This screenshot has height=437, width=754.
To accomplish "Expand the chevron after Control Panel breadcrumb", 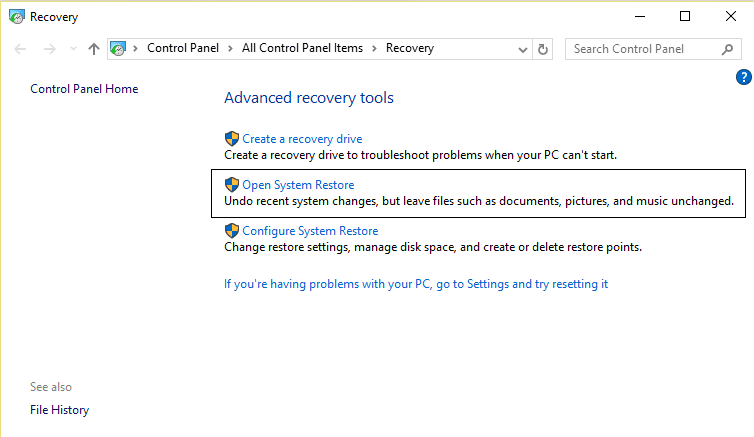I will pos(229,48).
